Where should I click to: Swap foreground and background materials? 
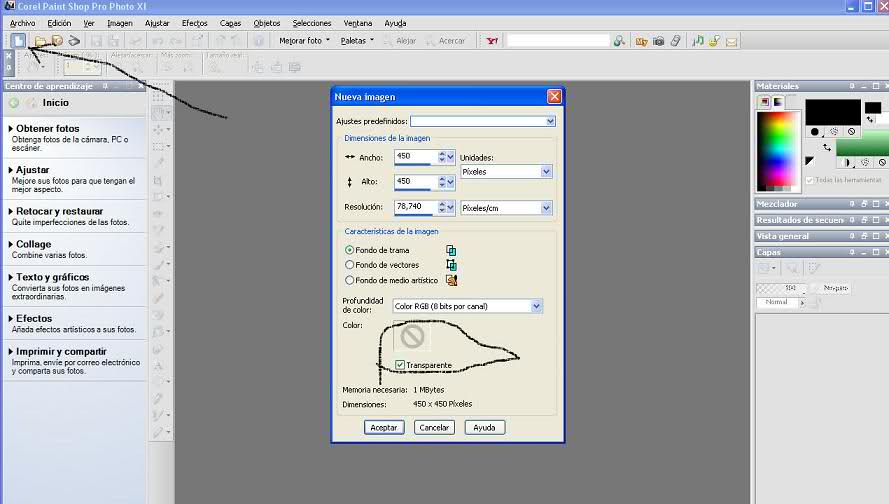pos(827,147)
